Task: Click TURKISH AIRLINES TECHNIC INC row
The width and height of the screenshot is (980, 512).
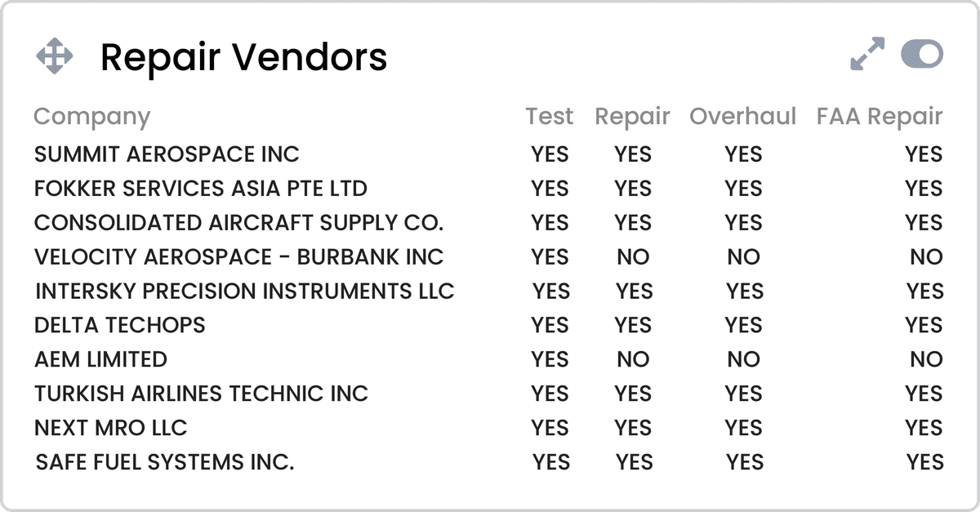Action: [200, 394]
